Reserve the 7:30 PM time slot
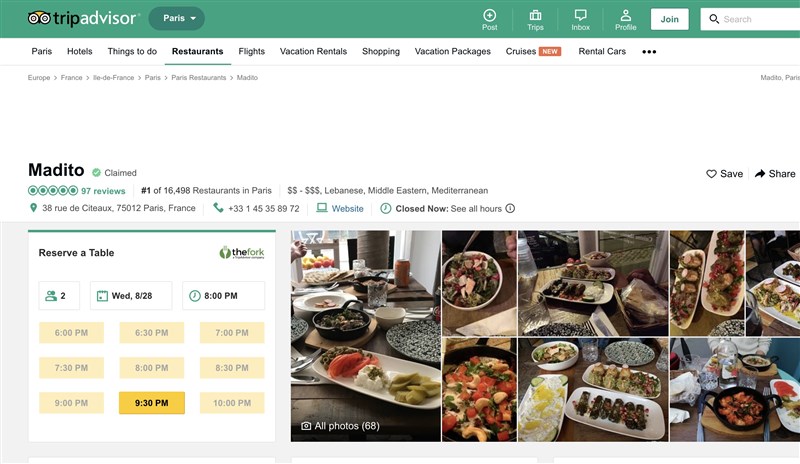The width and height of the screenshot is (800, 464). pyautogui.click(x=71, y=368)
